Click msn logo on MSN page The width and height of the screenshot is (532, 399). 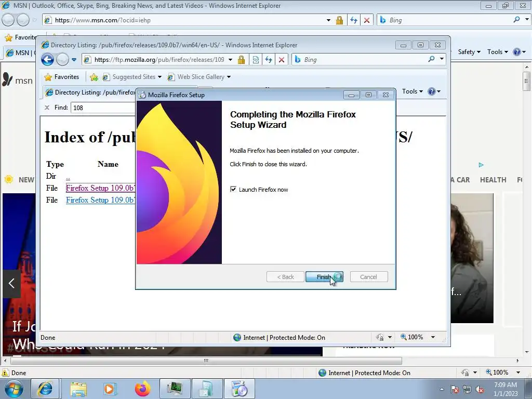click(x=18, y=80)
